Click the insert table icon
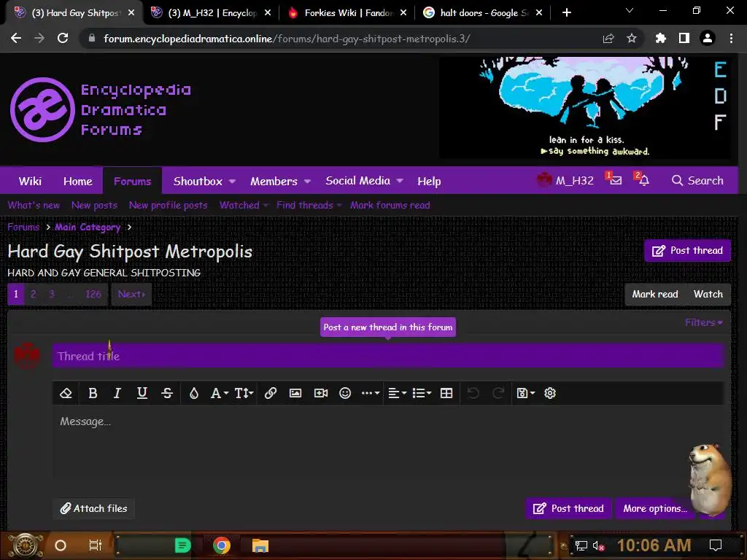This screenshot has width=747, height=560. [446, 393]
